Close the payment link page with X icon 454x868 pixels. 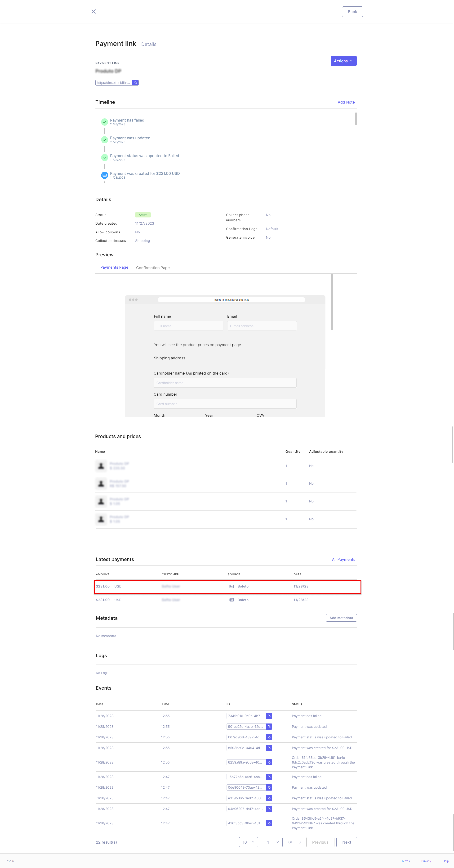point(94,11)
